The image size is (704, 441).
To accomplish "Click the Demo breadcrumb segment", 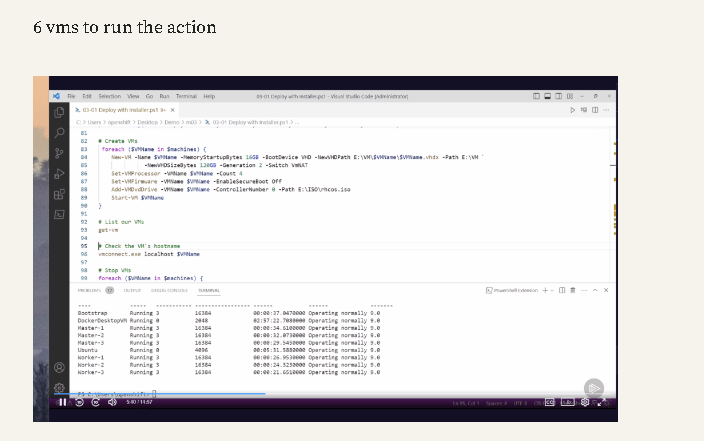I will coord(172,122).
